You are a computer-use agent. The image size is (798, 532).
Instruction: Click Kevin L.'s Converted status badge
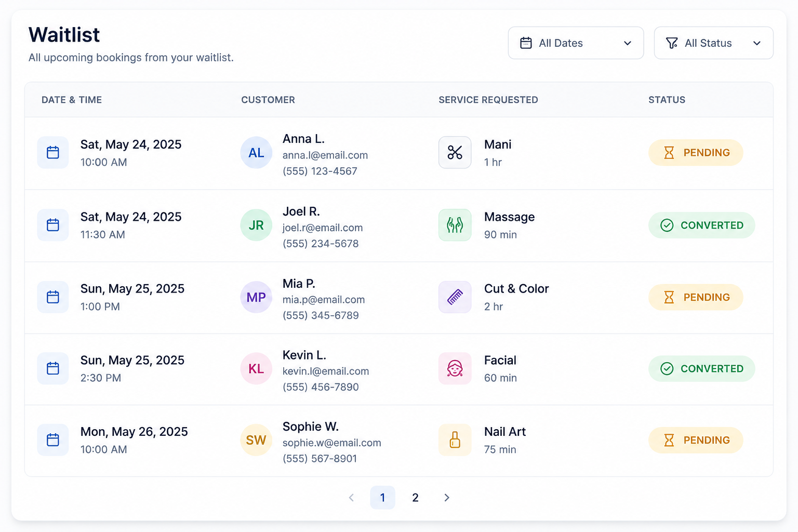coord(701,368)
